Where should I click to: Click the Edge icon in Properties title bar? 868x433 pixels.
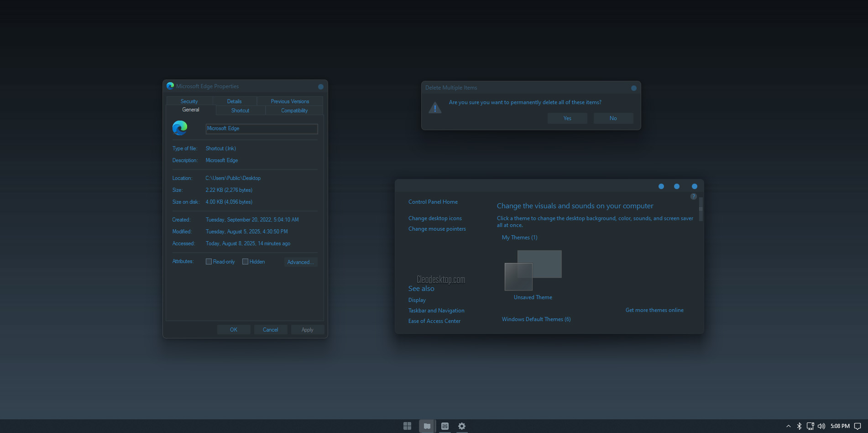(170, 86)
